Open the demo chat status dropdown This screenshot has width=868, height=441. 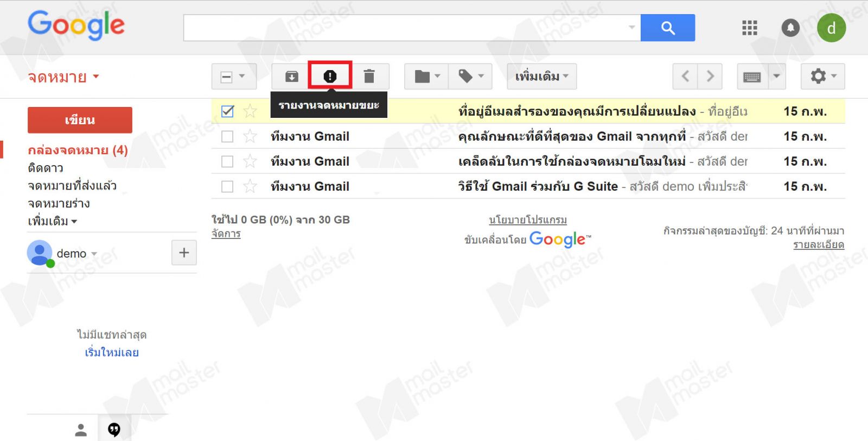(x=94, y=254)
